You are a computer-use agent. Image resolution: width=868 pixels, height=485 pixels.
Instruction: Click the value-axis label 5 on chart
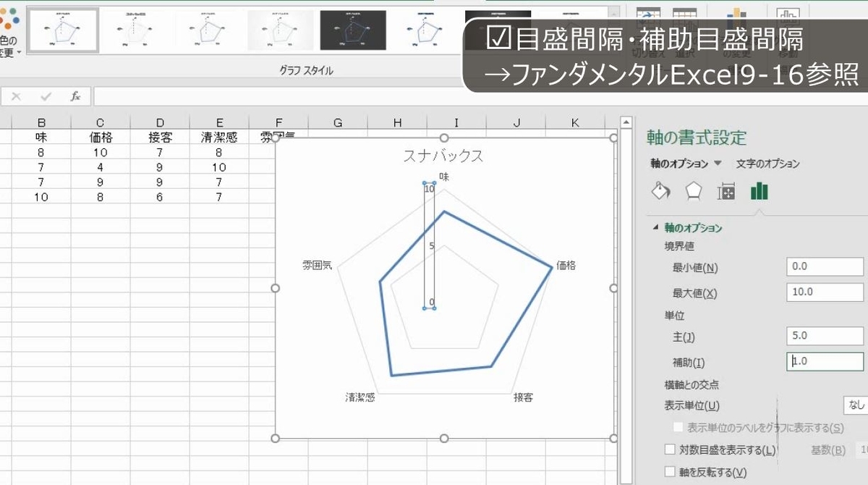pyautogui.click(x=432, y=245)
